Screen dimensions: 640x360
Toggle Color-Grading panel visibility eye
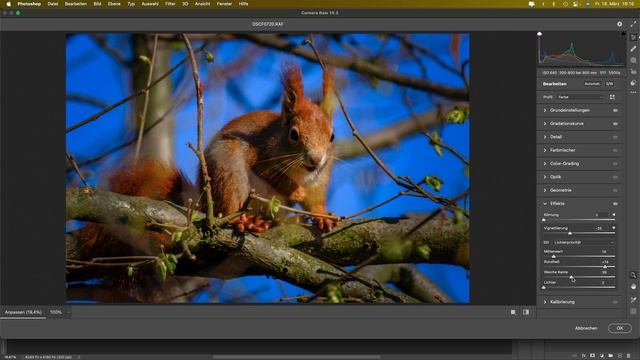coord(615,164)
